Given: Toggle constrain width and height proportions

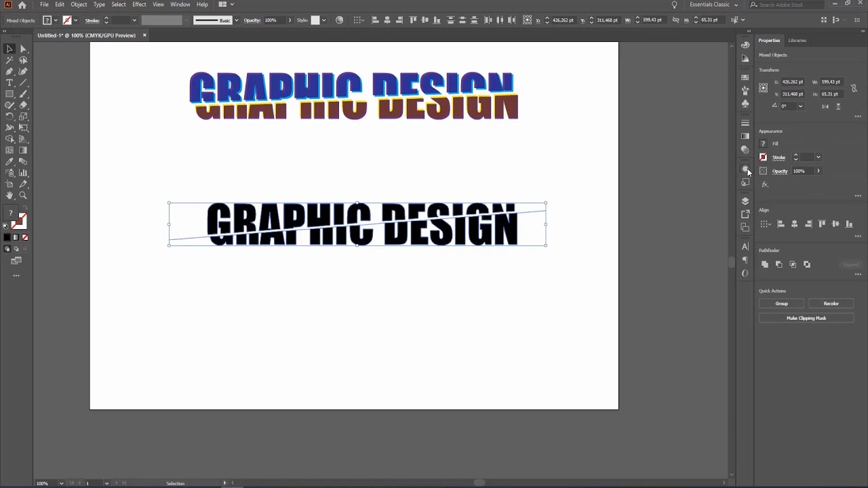Looking at the screenshot, I should tap(854, 88).
